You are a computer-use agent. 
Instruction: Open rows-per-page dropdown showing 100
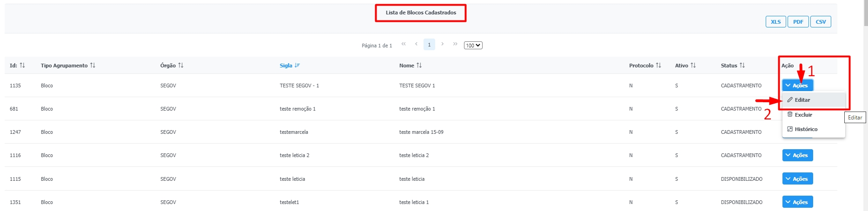click(x=473, y=46)
